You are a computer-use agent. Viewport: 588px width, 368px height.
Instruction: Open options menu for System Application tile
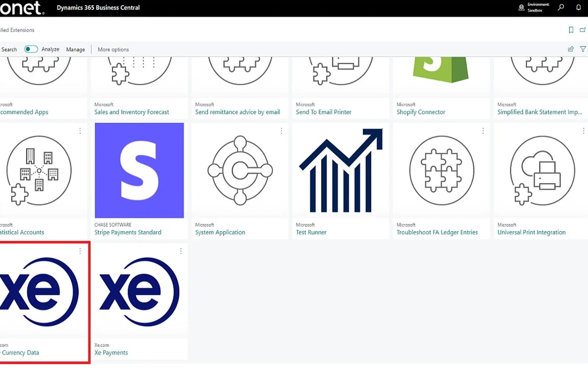[x=282, y=131]
